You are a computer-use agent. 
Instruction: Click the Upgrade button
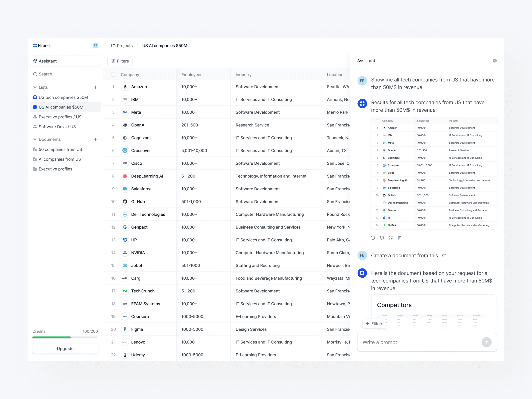[x=65, y=348]
